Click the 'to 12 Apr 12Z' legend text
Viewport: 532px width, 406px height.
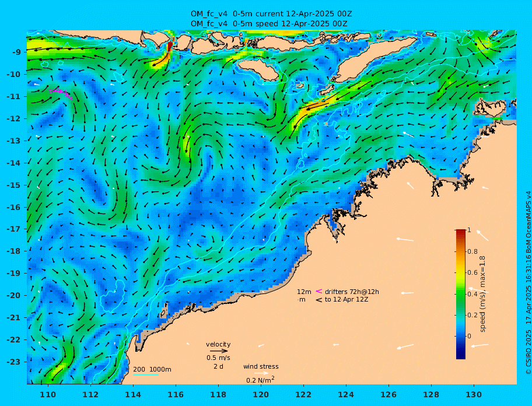(x=346, y=300)
